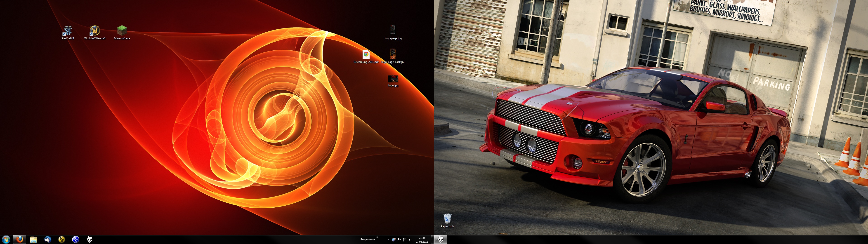
Task: Open the volume speaker tray icon
Action: coord(410,240)
